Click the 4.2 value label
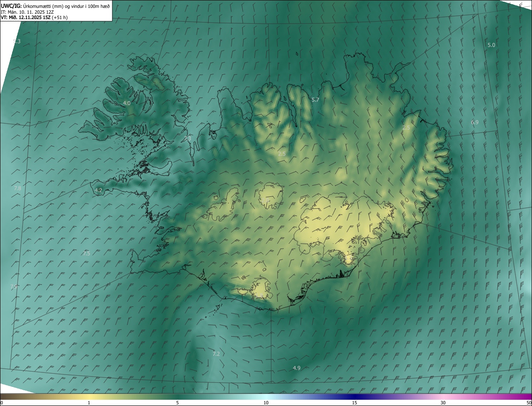Screen dimensions: 532x406 99,190
